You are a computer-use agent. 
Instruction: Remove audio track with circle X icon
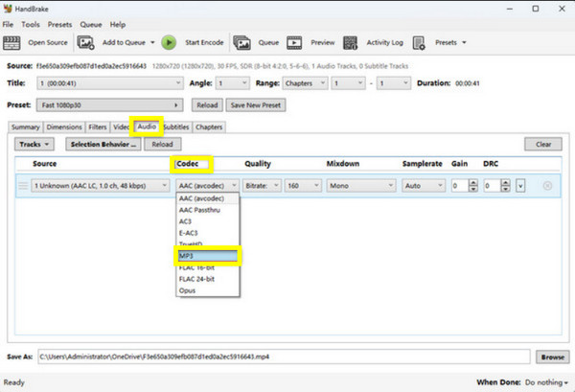point(547,185)
